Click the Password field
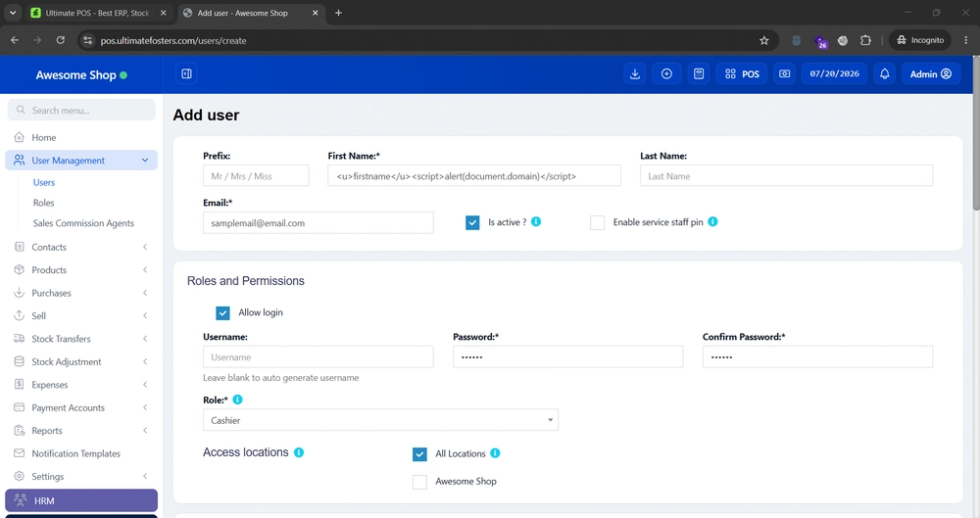This screenshot has width=980, height=518. [567, 356]
